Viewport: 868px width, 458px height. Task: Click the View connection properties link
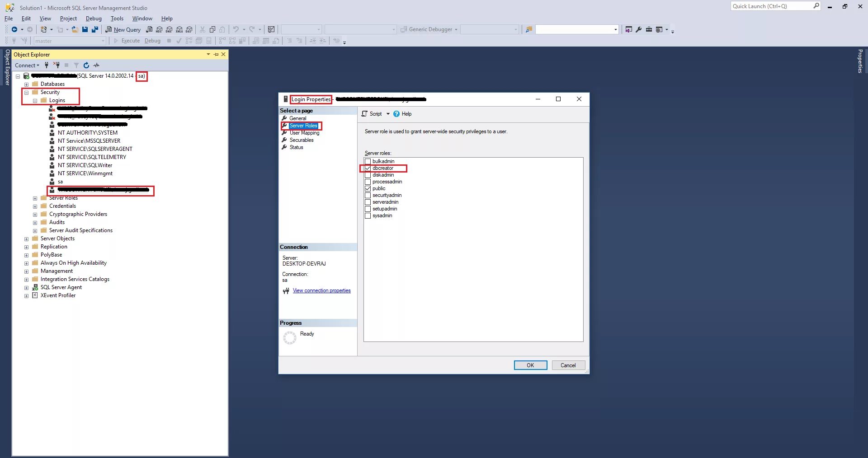click(321, 290)
